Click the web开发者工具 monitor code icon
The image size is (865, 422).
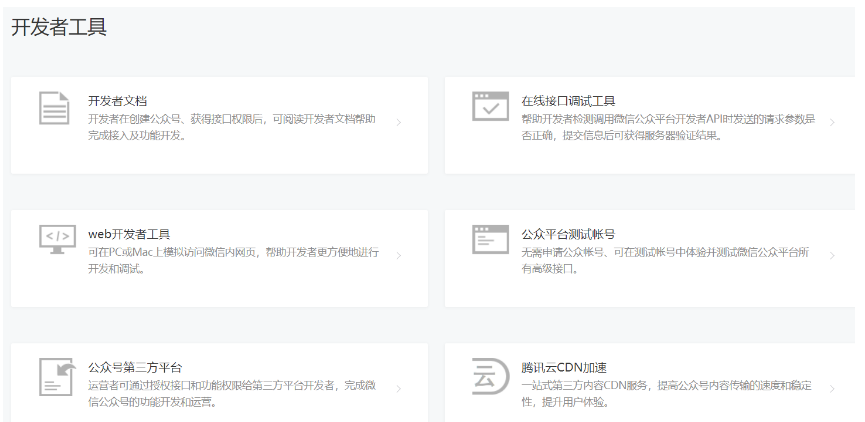point(57,239)
